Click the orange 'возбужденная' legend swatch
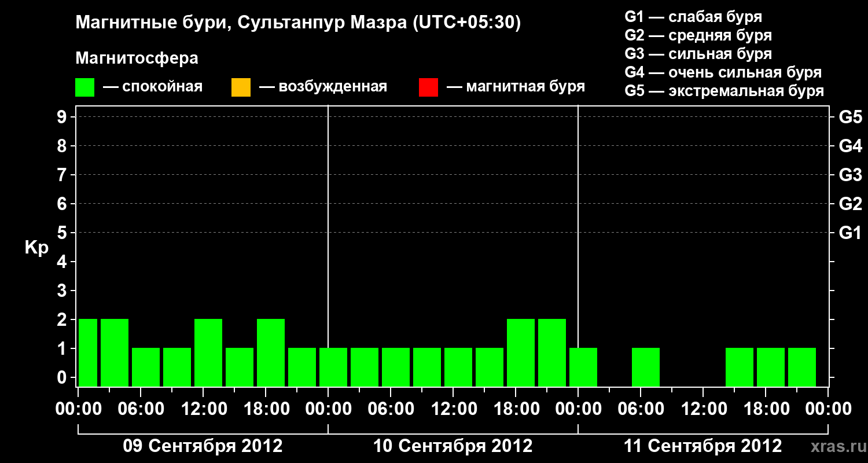This screenshot has height=463, width=868. pos(241,87)
